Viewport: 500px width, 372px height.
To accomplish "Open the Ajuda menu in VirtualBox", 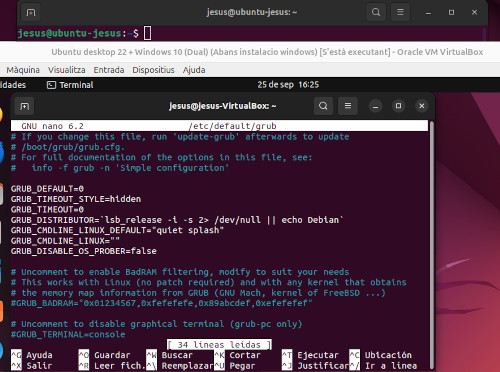I will coord(194,70).
